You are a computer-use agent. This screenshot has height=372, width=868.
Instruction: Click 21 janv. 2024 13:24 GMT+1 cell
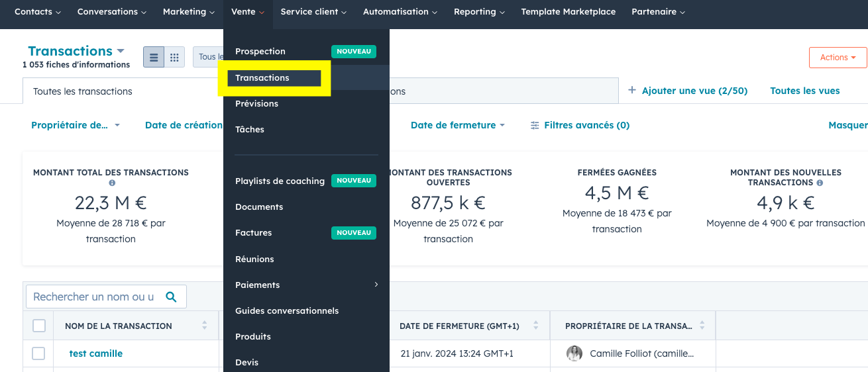coord(457,353)
